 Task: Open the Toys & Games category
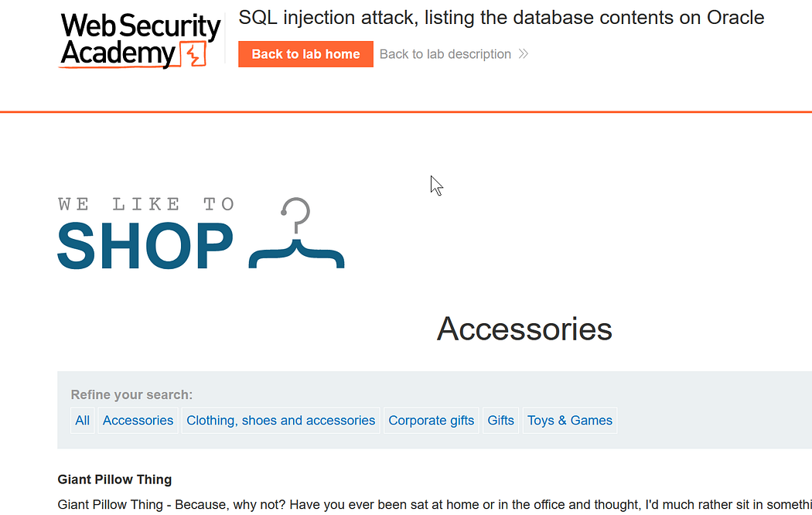569,421
